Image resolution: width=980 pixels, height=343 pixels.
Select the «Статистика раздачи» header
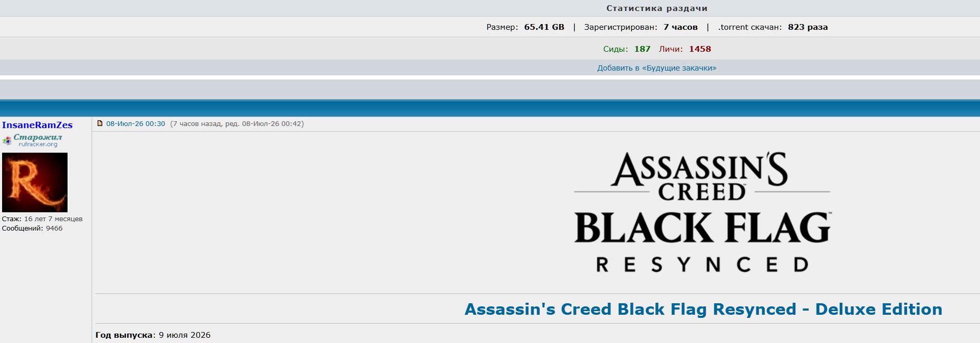[656, 8]
